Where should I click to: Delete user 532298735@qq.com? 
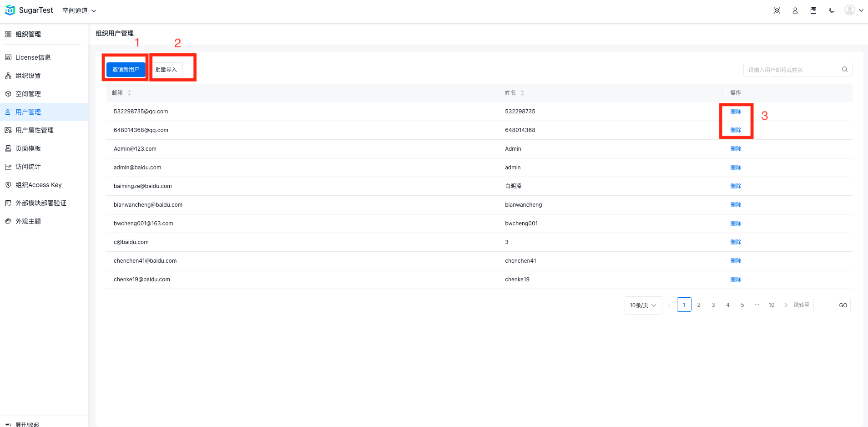coord(736,112)
